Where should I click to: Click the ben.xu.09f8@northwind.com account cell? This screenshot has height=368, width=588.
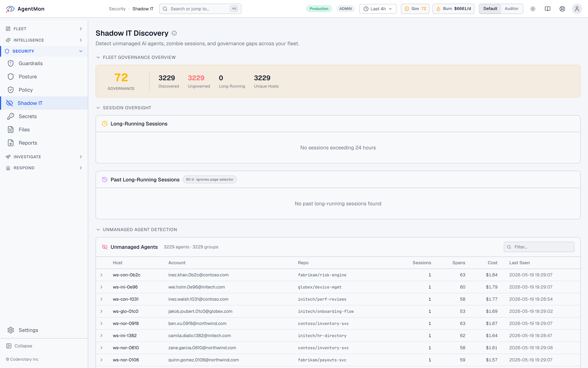tap(197, 323)
